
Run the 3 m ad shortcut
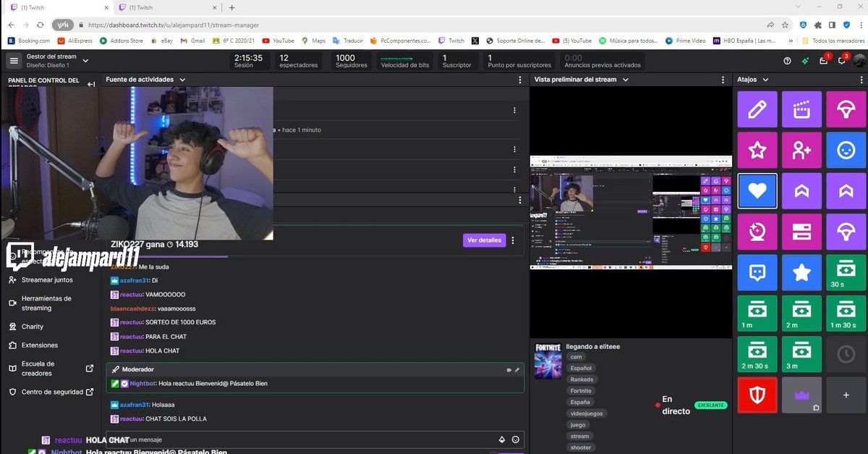(x=801, y=355)
